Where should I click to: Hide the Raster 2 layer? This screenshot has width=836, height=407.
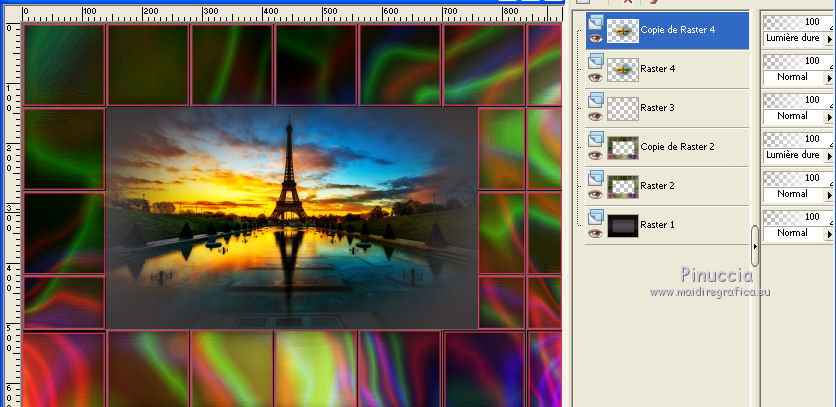[596, 194]
